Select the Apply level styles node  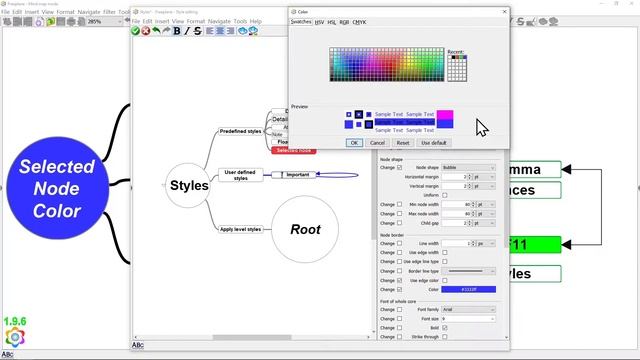pyautogui.click(x=240, y=229)
